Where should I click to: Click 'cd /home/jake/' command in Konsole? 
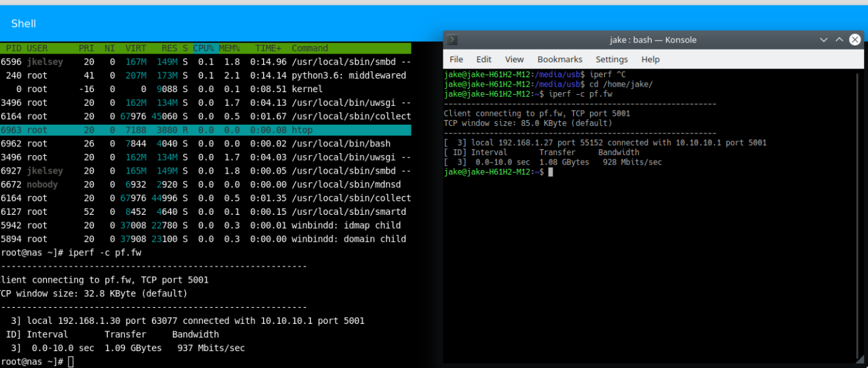coord(620,84)
